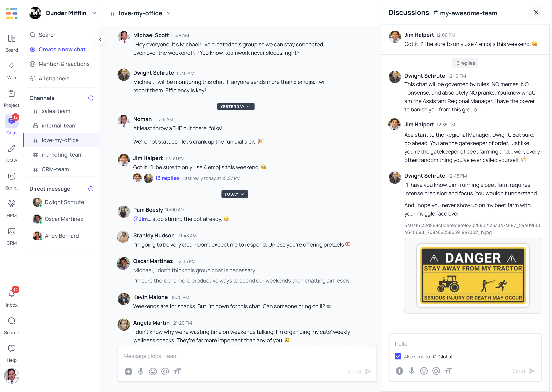The image size is (552, 392).
Task: Click microphone icon in main message box
Action: [141, 371]
